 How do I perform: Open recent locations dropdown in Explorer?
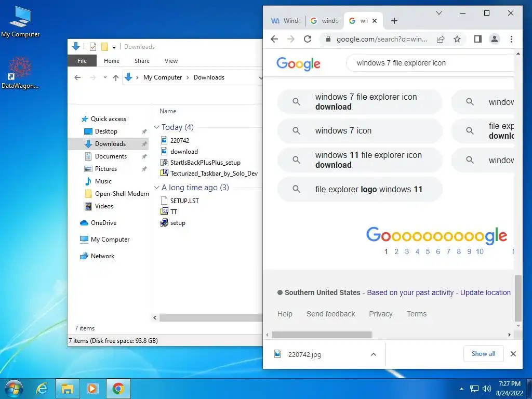click(x=105, y=77)
